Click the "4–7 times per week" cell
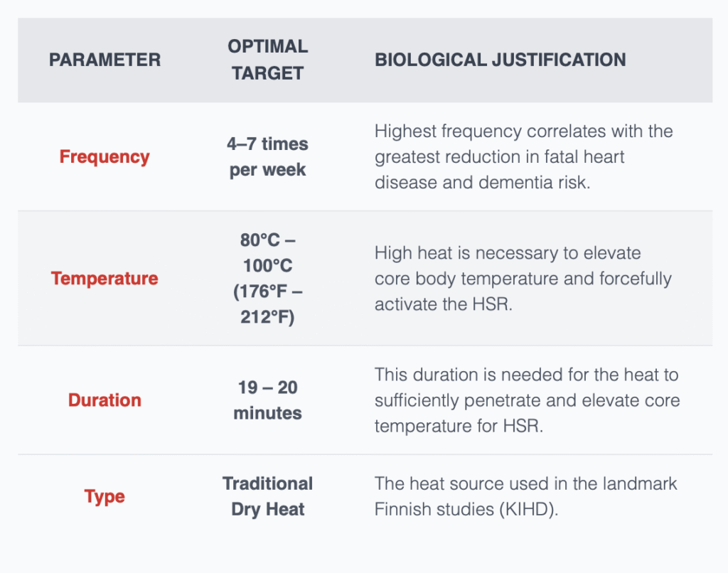This screenshot has width=728, height=573. (x=267, y=156)
